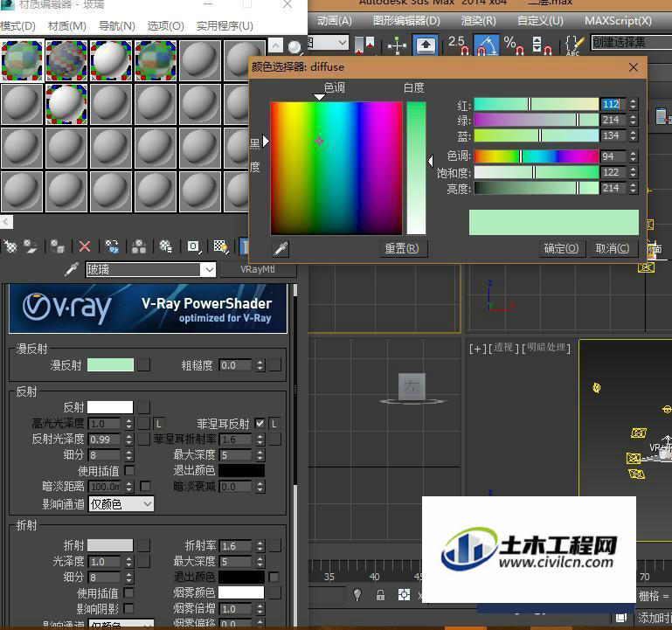Click the 确定(O) button in color selector

click(x=561, y=248)
